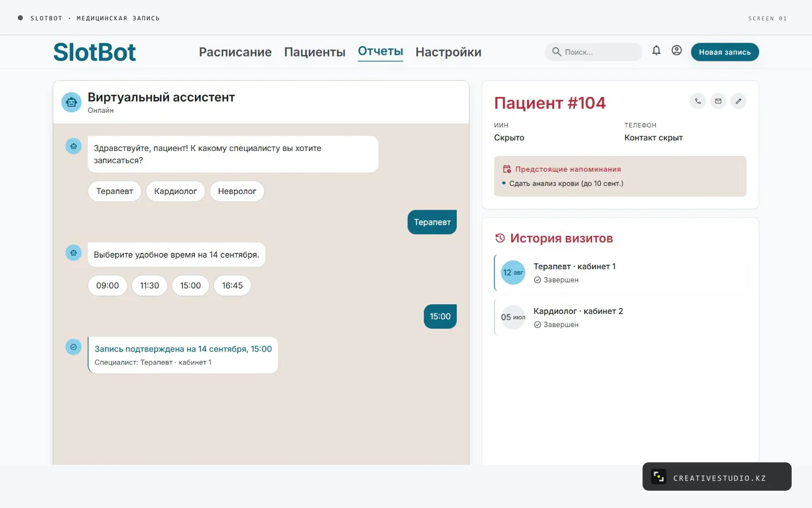Click the Новая запись button
Screen dimensions: 812x508
coord(725,52)
